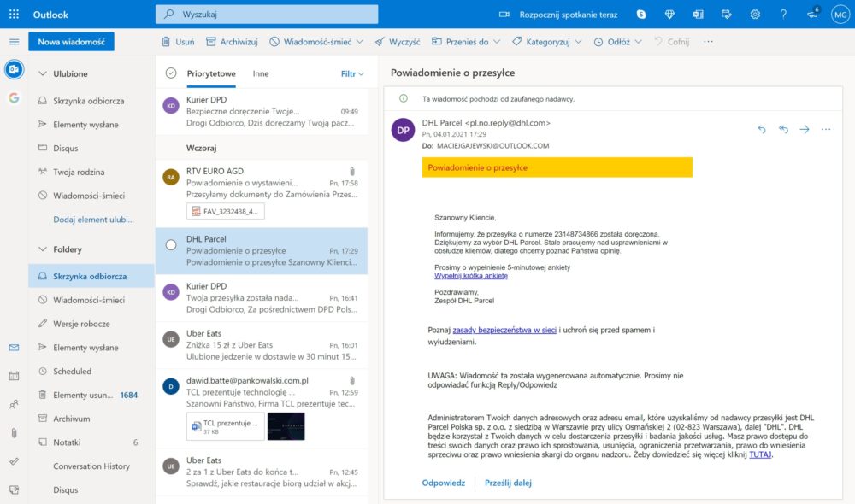Reply to DHL message with arrow icon

[x=762, y=129]
